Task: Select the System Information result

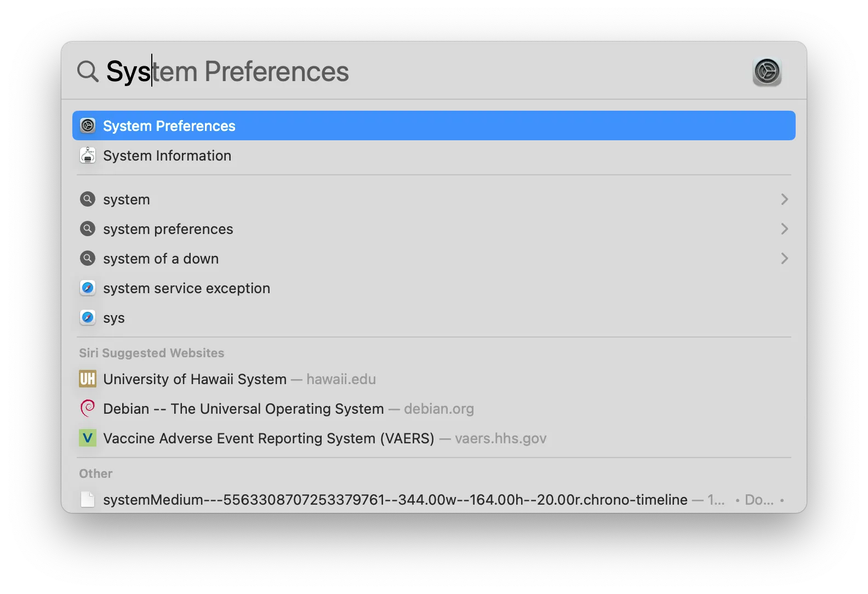Action: tap(167, 156)
